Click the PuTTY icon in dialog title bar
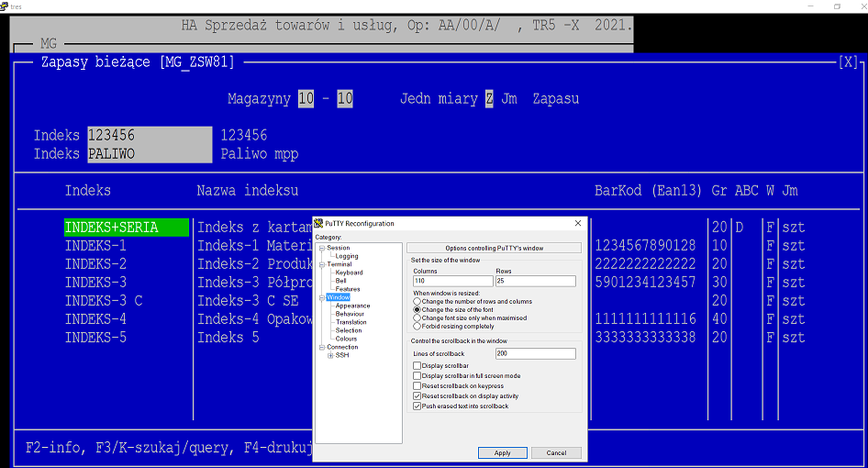Viewport: 868px width, 468px height. 318,223
